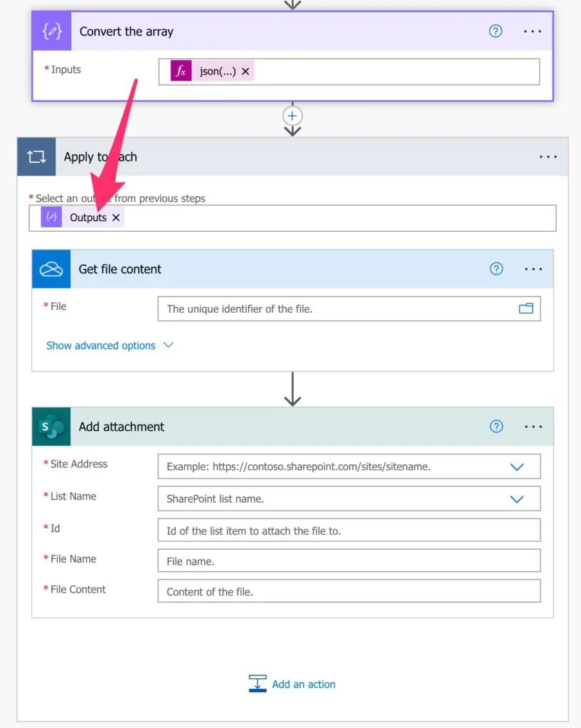Open help for Get file content

point(496,269)
